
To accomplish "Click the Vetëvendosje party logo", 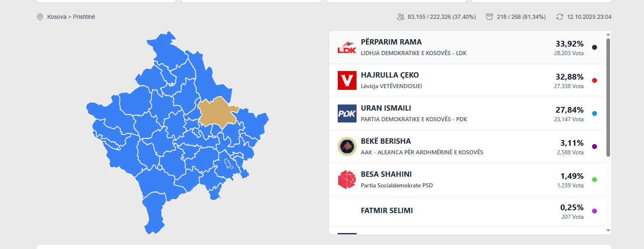I will coord(347,80).
